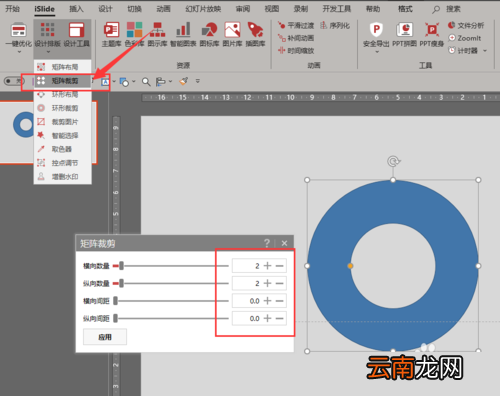The image size is (500, 396).
Task: Open the 一键优化 tool
Action: click(x=18, y=34)
